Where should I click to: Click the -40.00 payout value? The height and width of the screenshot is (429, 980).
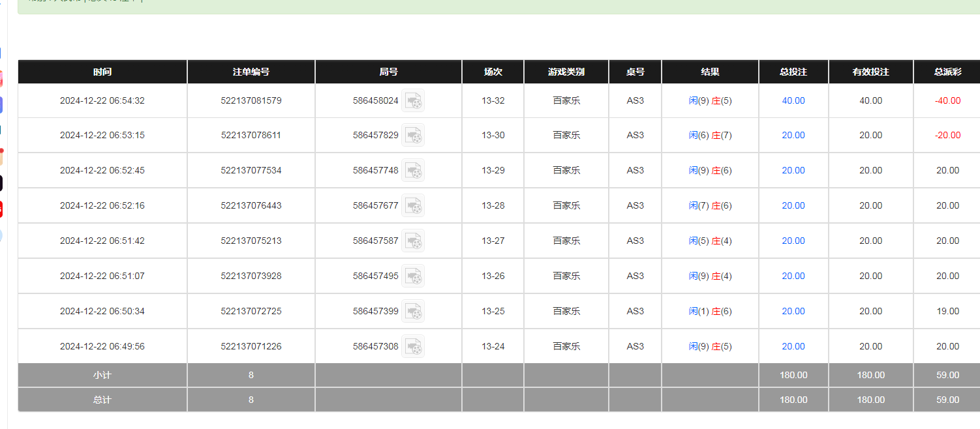click(x=947, y=100)
